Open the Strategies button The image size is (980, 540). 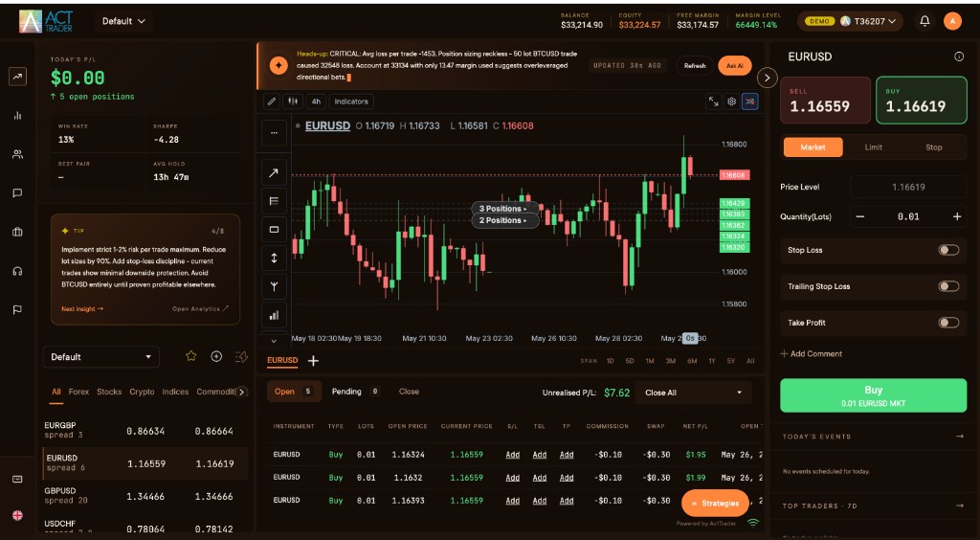[715, 503]
